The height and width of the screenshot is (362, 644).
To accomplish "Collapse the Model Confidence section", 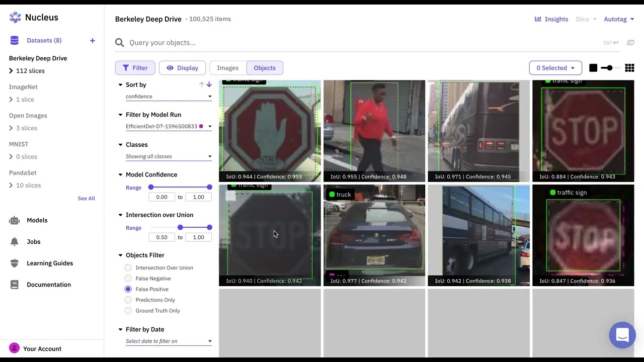I will [120, 175].
